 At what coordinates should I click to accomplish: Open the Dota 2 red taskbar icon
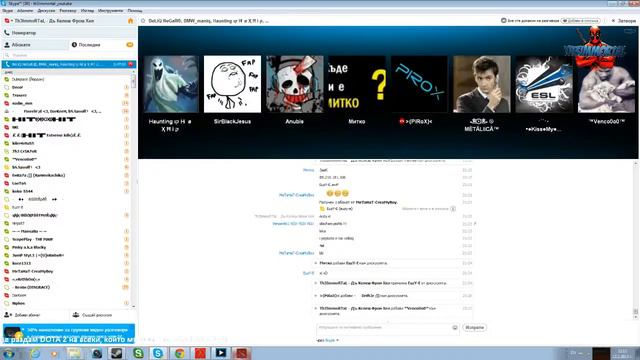click(x=241, y=353)
